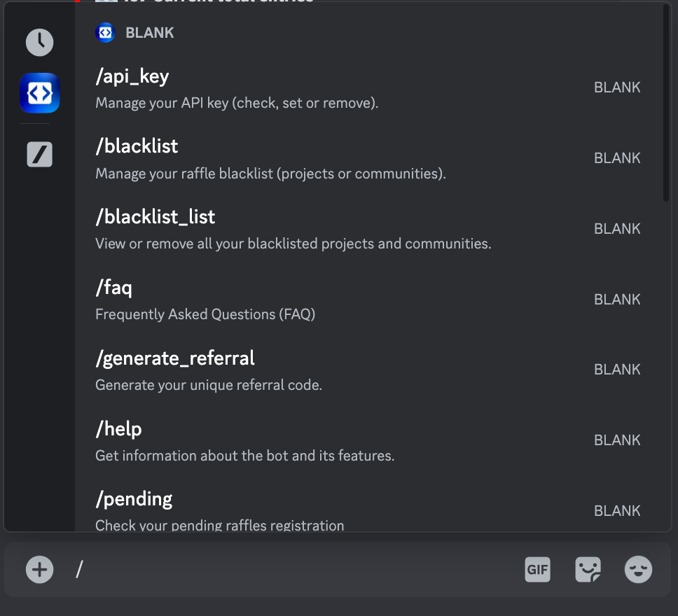Image resolution: width=678 pixels, height=616 pixels.
Task: Click the BLANK section header label
Action: [150, 33]
